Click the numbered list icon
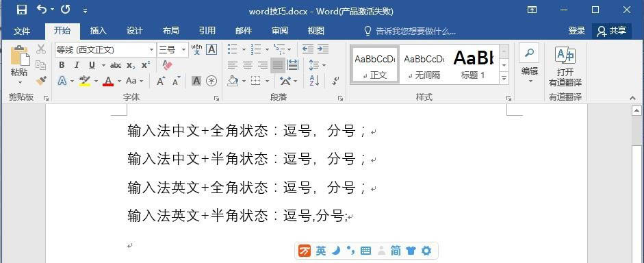 coord(256,49)
